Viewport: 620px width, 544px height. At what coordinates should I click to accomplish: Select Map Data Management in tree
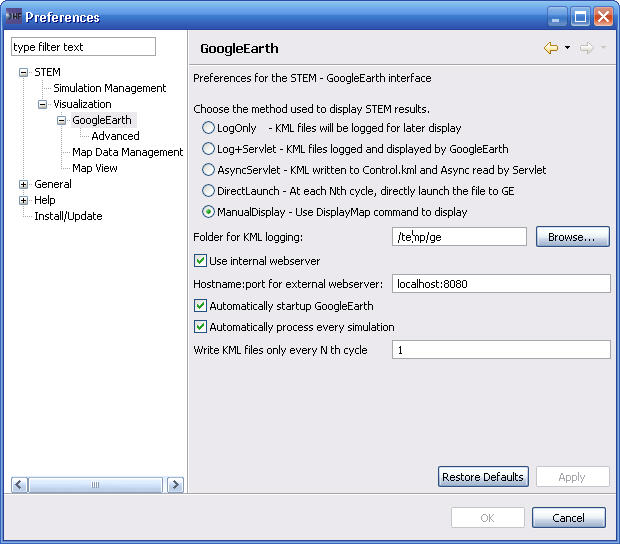[x=127, y=152]
